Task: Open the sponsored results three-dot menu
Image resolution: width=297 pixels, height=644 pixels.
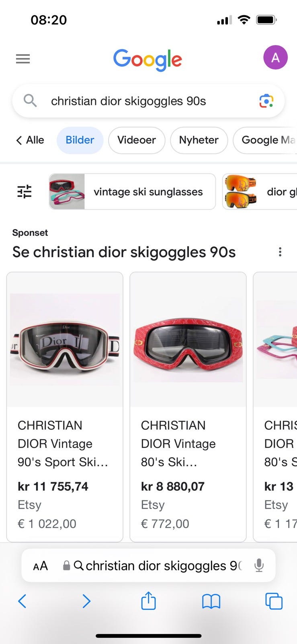Action: point(280,252)
